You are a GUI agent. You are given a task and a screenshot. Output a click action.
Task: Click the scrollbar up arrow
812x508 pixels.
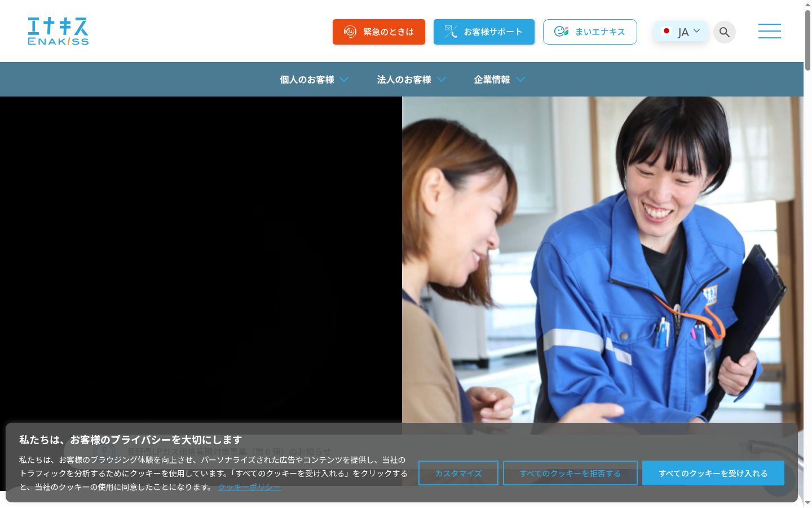click(x=807, y=4)
